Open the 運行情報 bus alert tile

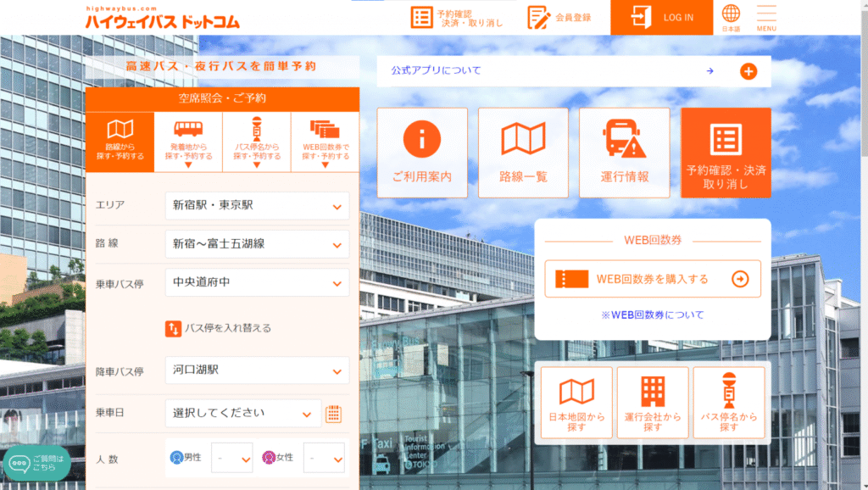click(x=624, y=153)
